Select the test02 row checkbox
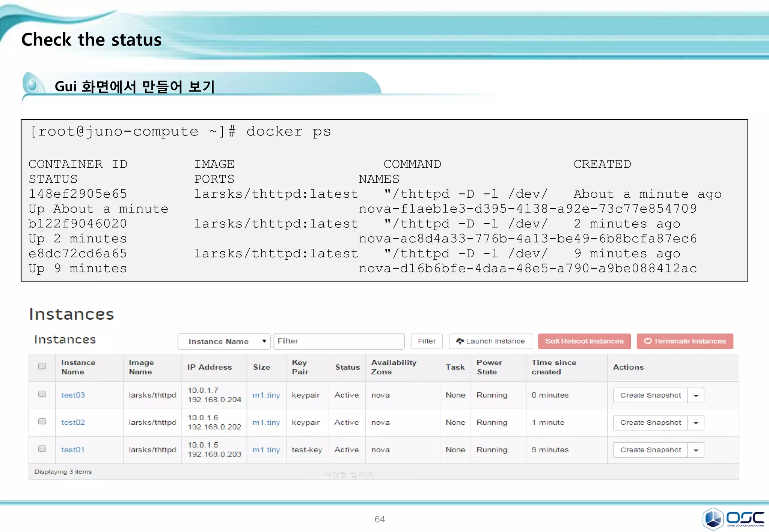The width and height of the screenshot is (769, 532). [42, 421]
